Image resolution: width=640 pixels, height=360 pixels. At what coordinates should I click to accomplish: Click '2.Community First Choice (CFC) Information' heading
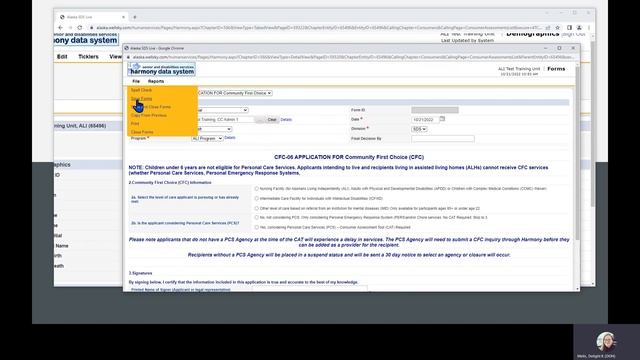[170, 182]
